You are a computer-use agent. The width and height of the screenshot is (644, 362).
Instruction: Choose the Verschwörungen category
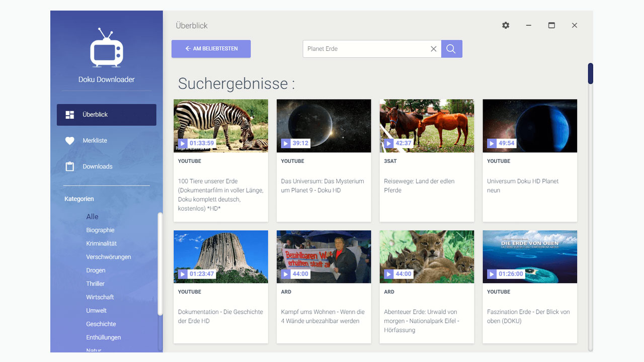pos(108,257)
